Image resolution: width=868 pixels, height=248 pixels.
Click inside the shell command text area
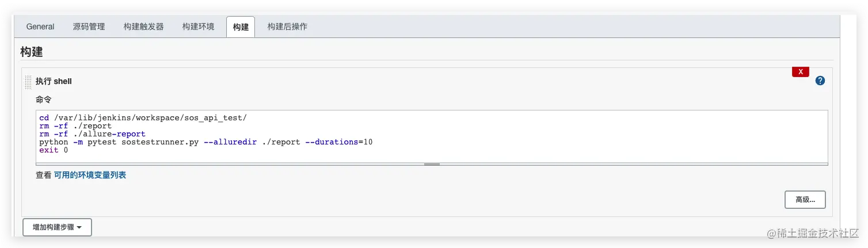tap(432, 136)
